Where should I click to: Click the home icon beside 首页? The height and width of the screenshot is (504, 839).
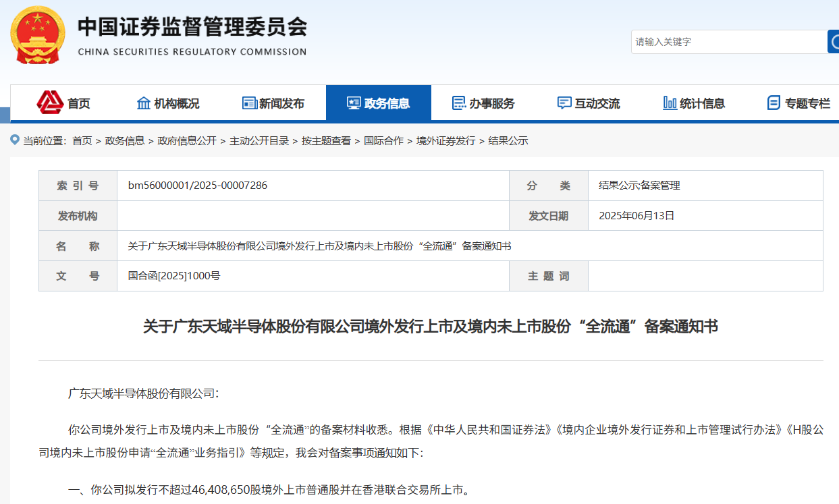50,103
